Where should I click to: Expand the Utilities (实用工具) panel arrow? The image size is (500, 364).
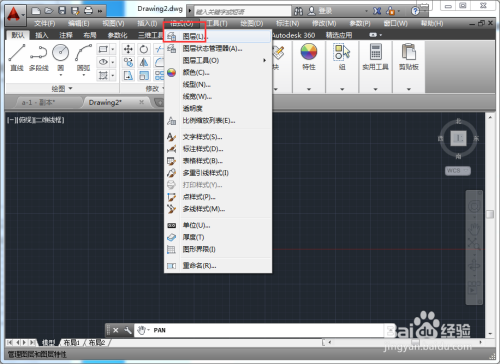point(375,89)
